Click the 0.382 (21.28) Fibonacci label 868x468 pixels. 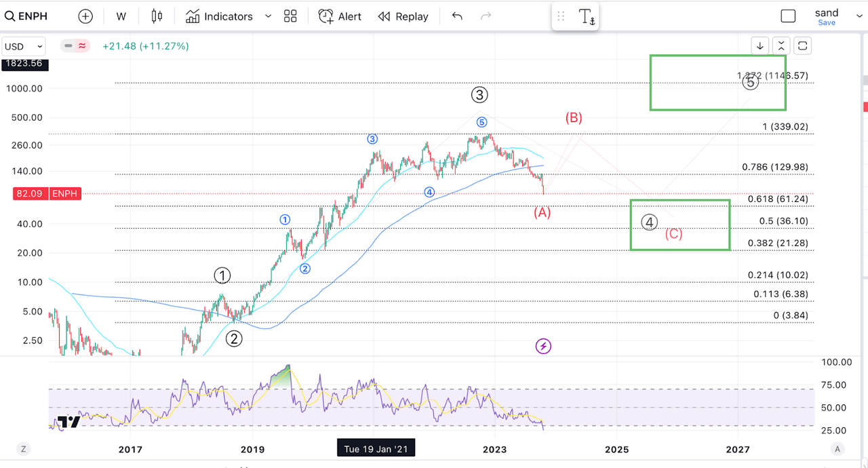778,243
